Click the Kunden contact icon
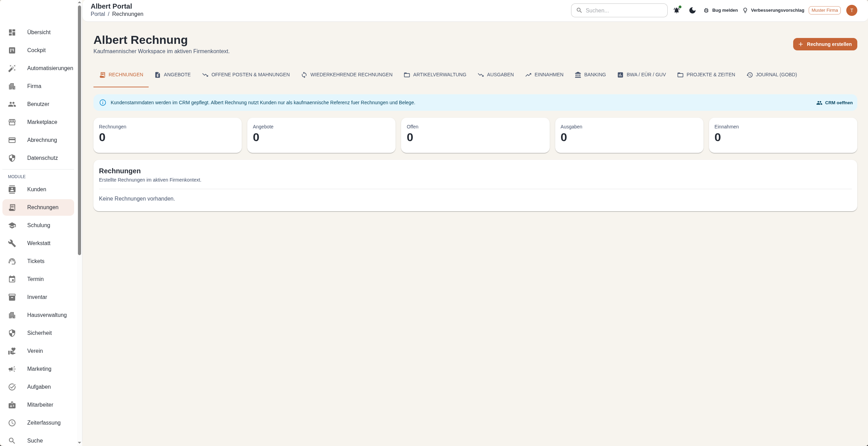 (x=12, y=190)
